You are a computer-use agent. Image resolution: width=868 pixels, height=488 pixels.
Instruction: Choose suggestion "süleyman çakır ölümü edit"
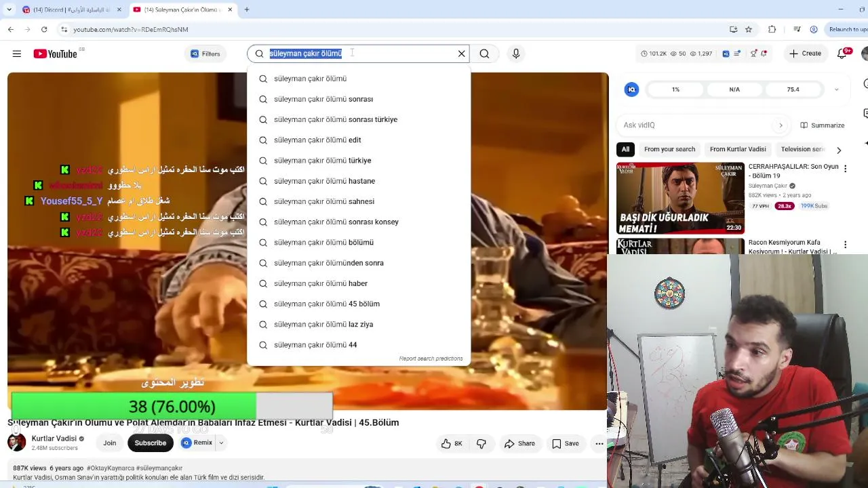[x=359, y=140]
